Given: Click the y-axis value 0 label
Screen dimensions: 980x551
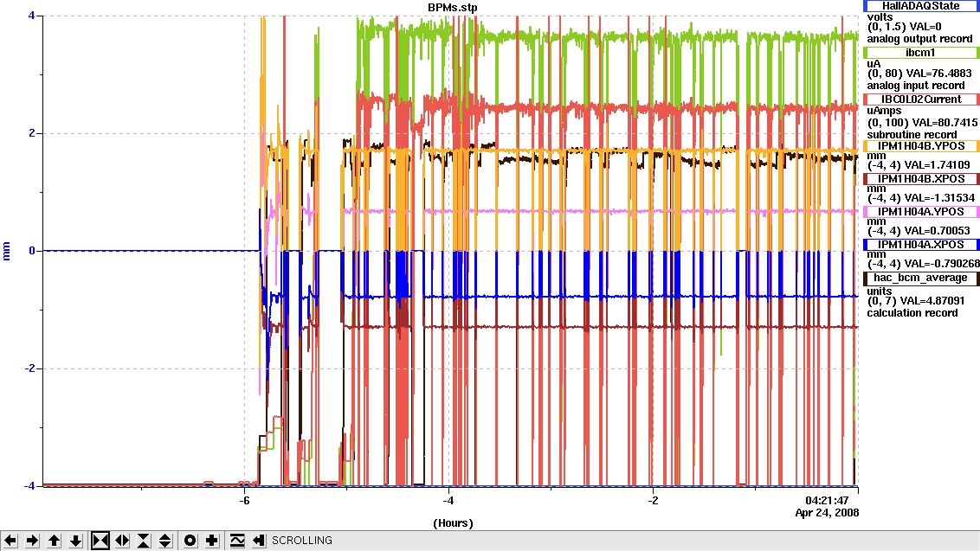Looking at the screenshot, I should coord(32,251).
